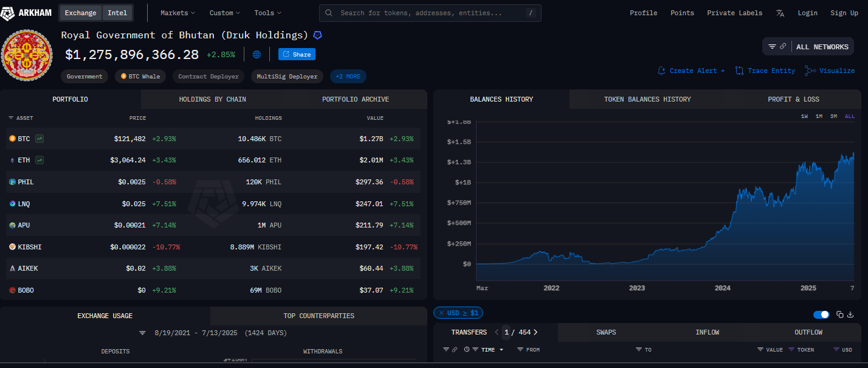Screen dimensions: 868x368
Task: Go to previous transfers page
Action: point(497,332)
